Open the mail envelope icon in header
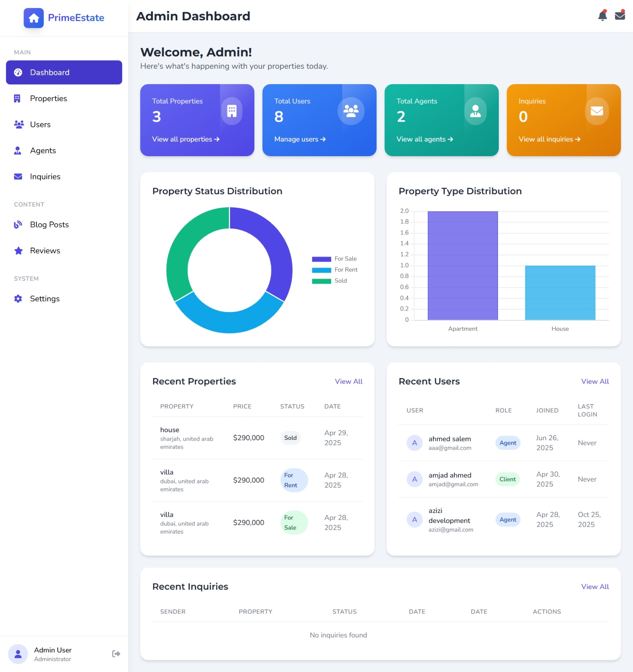The height and width of the screenshot is (672, 633). pos(620,16)
